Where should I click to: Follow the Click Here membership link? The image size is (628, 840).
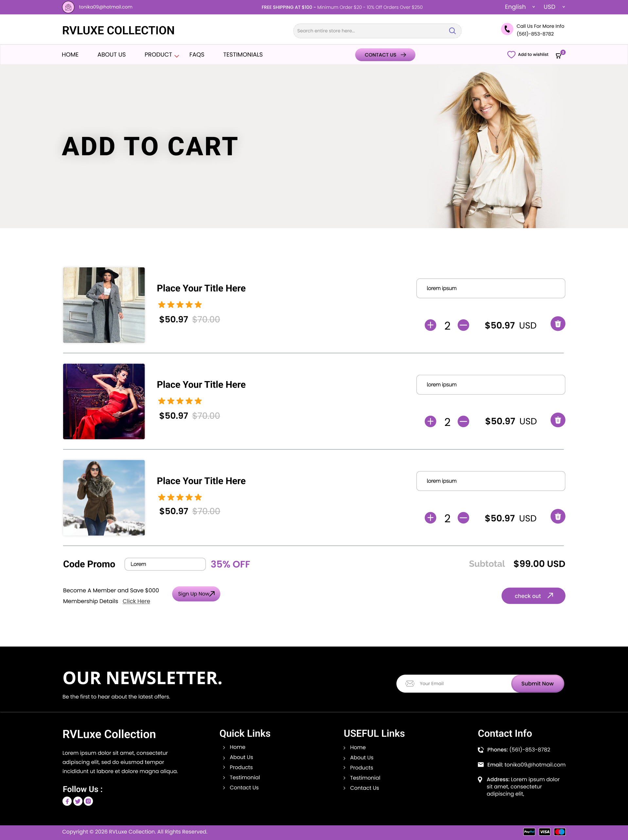click(136, 601)
